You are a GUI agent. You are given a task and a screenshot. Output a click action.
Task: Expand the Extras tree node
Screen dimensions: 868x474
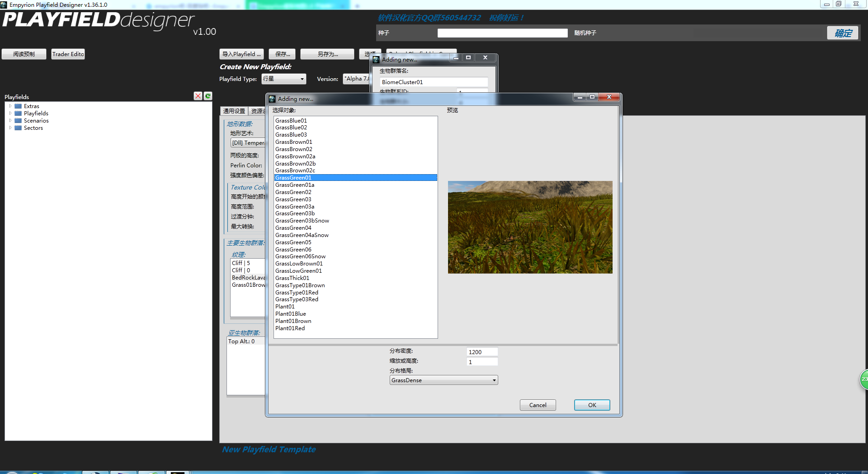click(10, 106)
